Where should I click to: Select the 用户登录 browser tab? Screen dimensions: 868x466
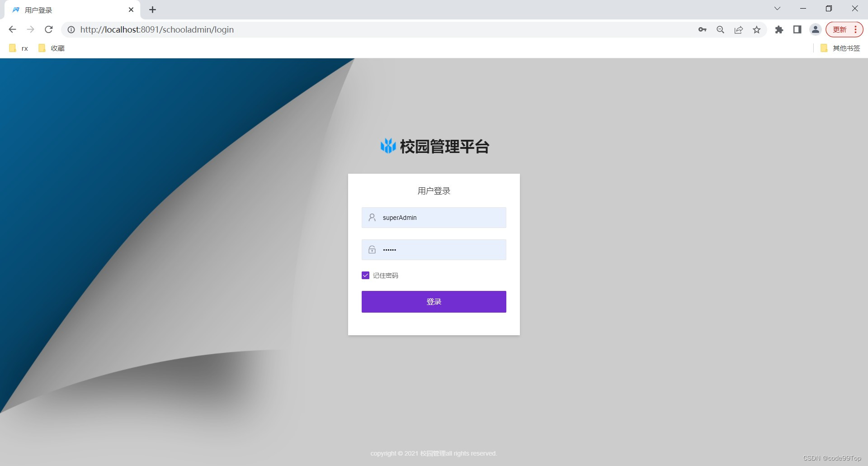pyautogui.click(x=54, y=10)
